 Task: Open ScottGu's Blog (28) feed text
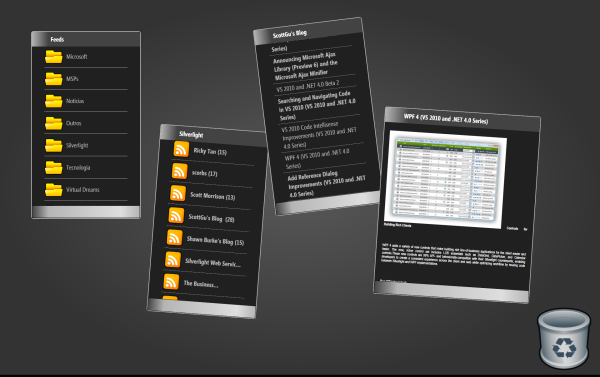click(211, 218)
